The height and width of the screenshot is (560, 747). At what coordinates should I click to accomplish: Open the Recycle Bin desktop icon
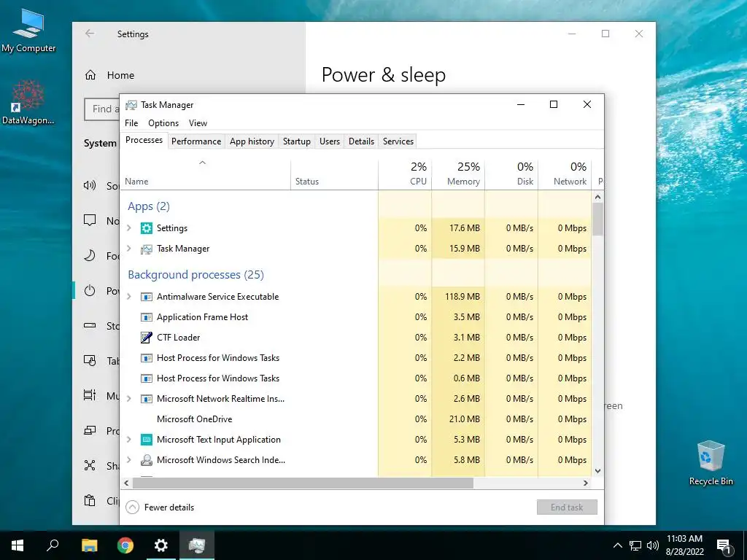[x=711, y=462]
